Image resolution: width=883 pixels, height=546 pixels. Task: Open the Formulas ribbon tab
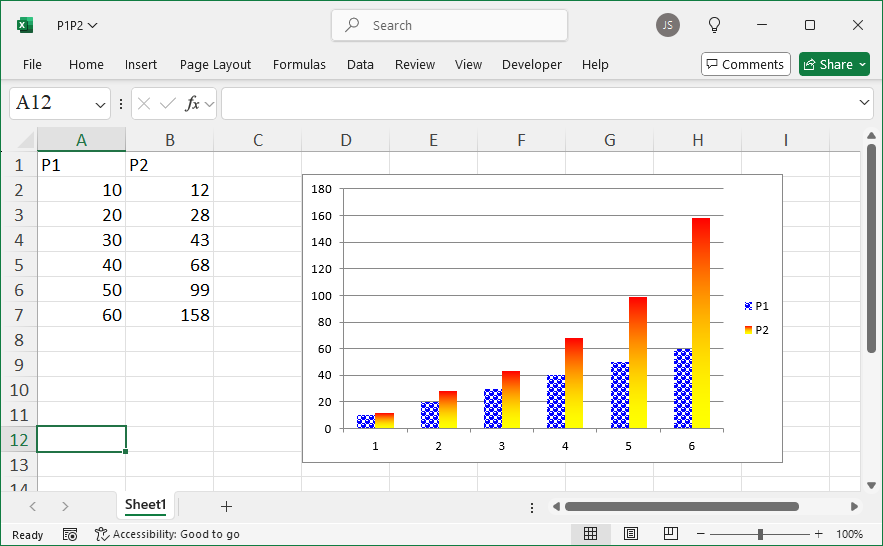tap(299, 64)
